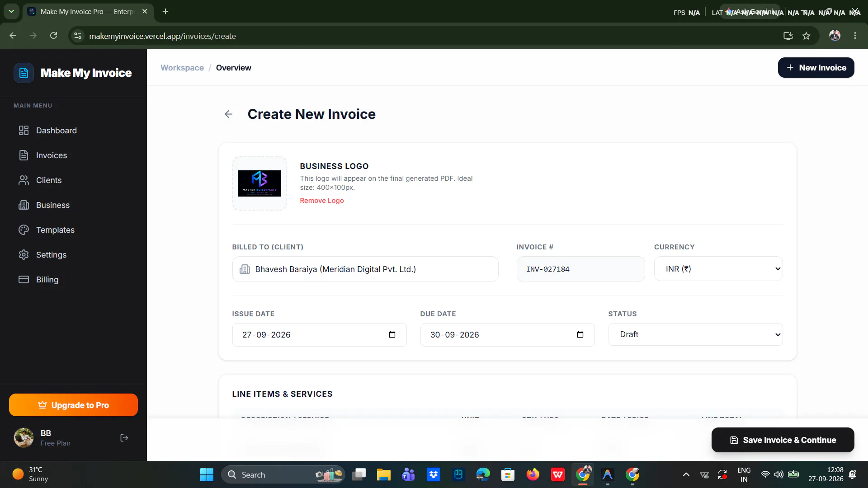Click the back arrow beside Create New Invoice
Image resolution: width=868 pixels, height=488 pixels.
point(229,114)
